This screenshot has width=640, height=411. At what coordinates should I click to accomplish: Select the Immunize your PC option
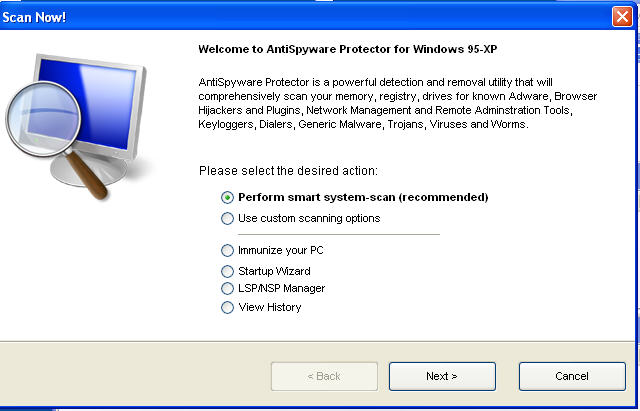(x=227, y=250)
